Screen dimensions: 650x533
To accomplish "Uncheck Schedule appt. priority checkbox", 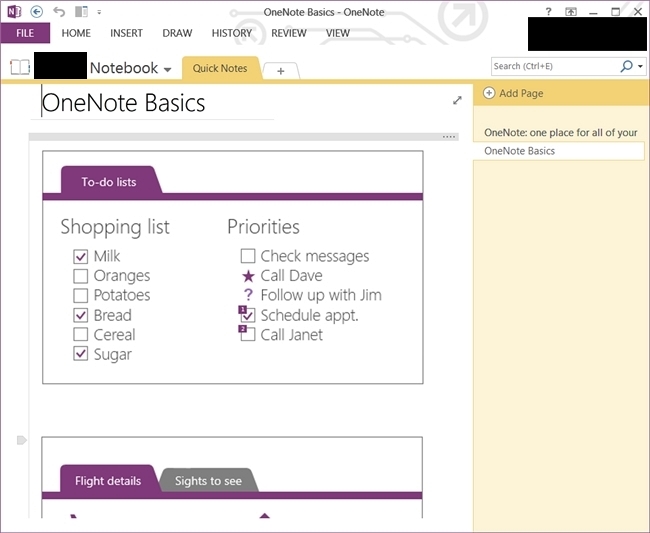I will 248,316.
